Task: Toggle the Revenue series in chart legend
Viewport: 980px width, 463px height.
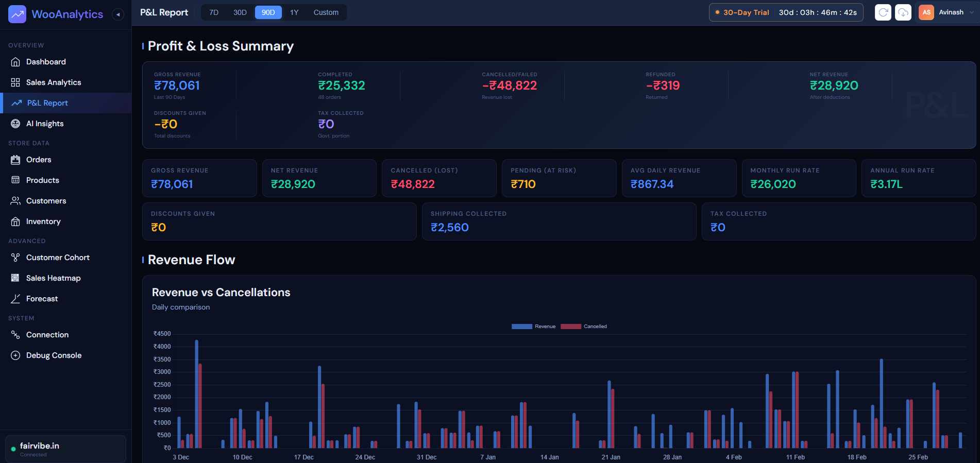Action: [533, 327]
